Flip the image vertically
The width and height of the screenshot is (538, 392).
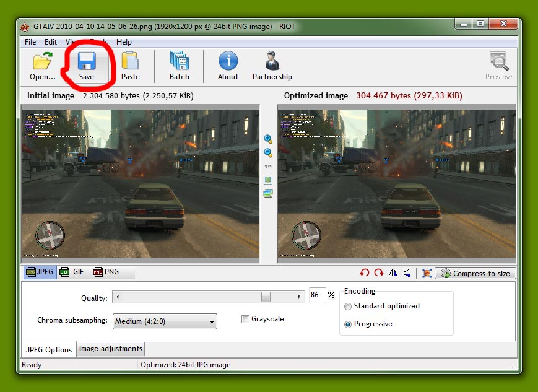coord(407,273)
